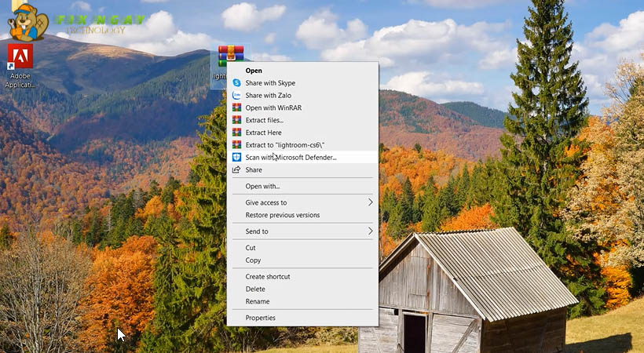The image size is (644, 353).
Task: Select Create shortcut
Action: tap(302, 276)
